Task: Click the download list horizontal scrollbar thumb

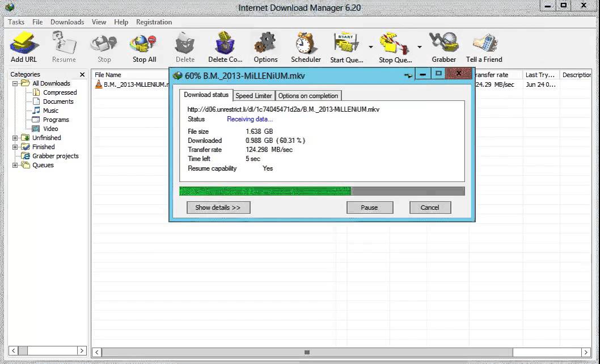Action: (x=307, y=352)
